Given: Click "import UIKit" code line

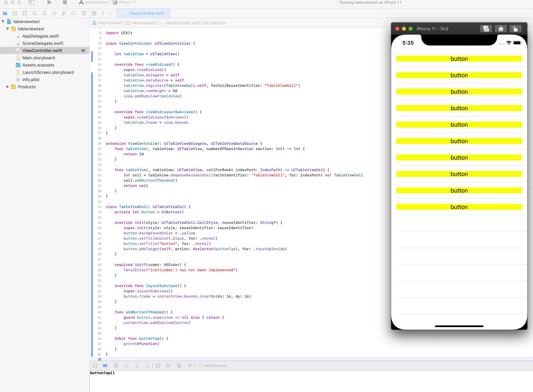Looking at the screenshot, I should point(119,33).
